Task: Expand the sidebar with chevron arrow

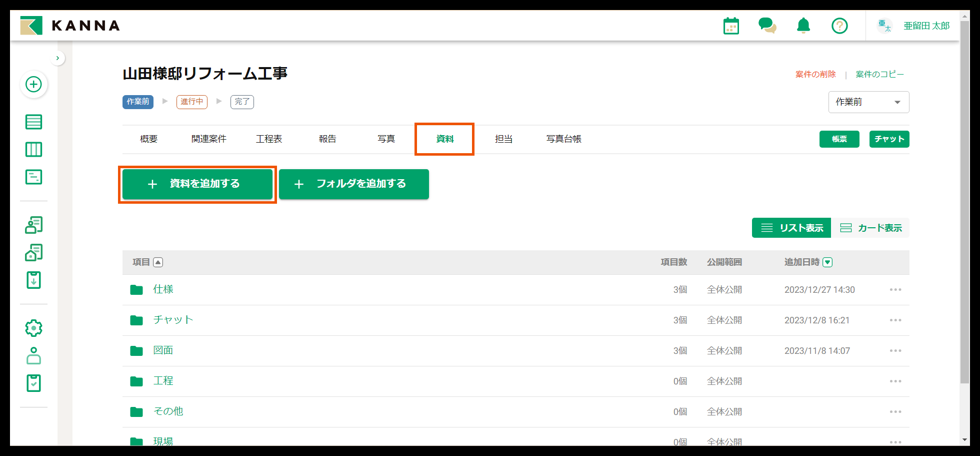Action: pos(58,58)
